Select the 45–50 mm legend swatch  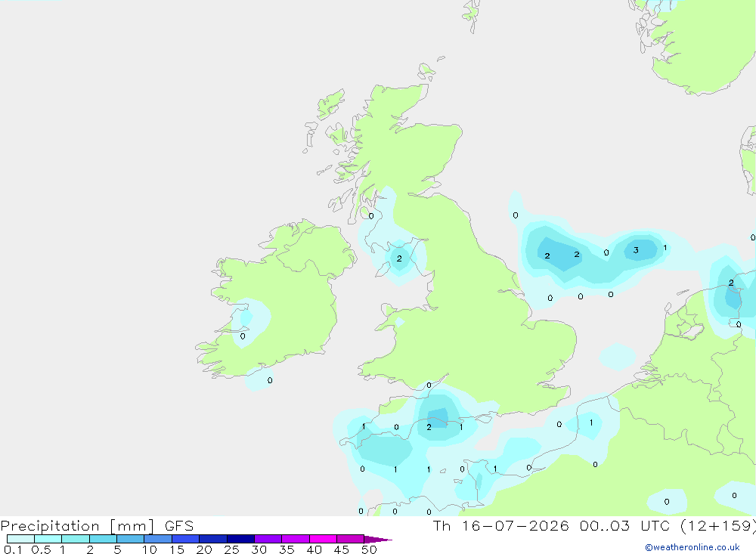(351, 539)
